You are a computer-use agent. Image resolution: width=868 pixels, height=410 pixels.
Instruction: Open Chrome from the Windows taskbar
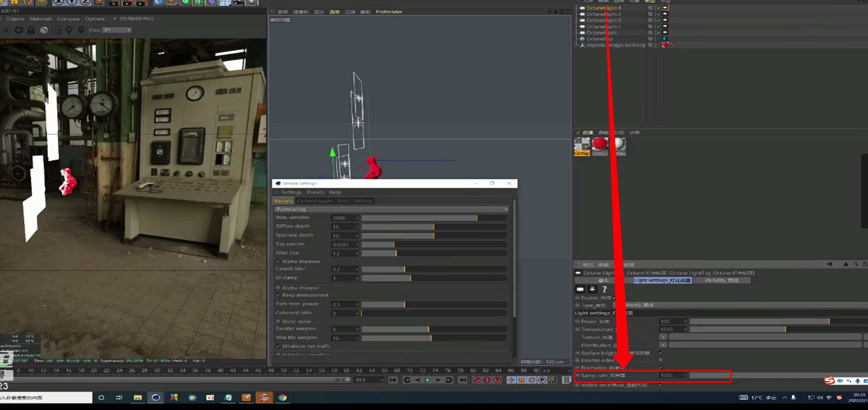(x=282, y=398)
